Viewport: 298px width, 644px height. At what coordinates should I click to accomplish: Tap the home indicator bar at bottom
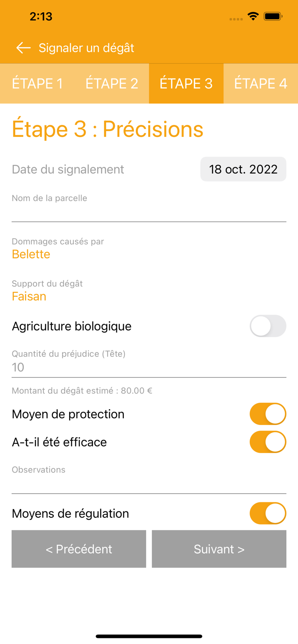tap(149, 636)
